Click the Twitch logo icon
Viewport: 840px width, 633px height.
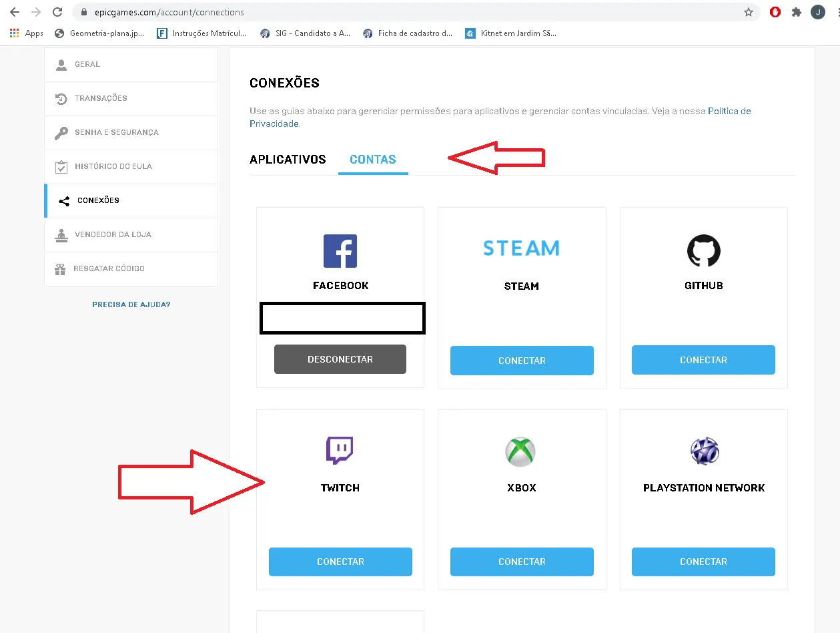click(340, 451)
